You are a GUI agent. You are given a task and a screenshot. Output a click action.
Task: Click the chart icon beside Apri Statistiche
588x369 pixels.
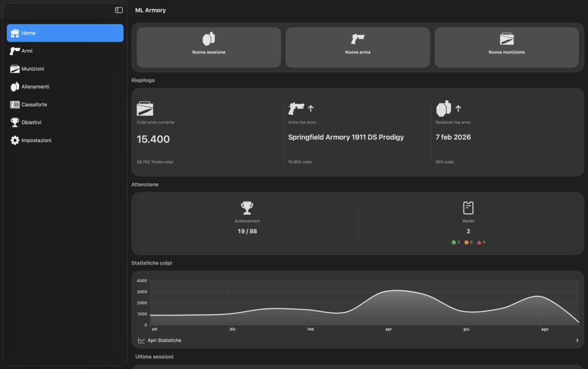pyautogui.click(x=142, y=340)
